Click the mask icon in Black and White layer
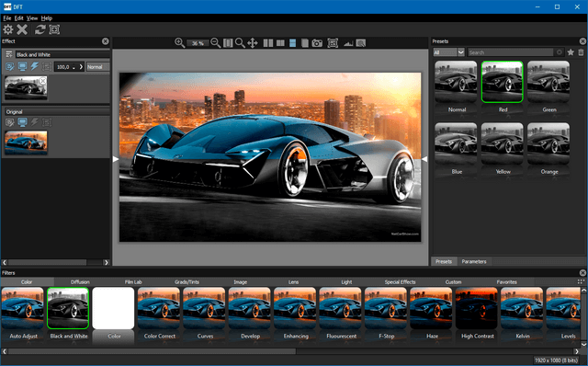 tap(47, 67)
